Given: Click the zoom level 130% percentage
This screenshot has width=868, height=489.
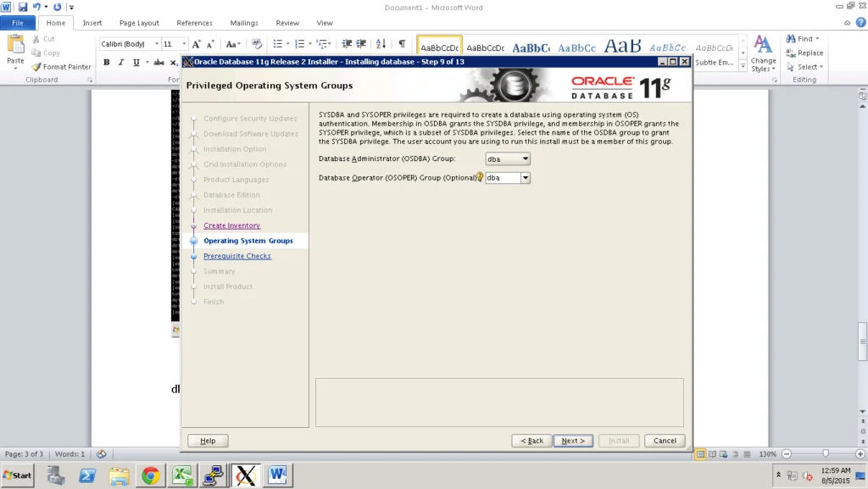Looking at the screenshot, I should point(767,454).
